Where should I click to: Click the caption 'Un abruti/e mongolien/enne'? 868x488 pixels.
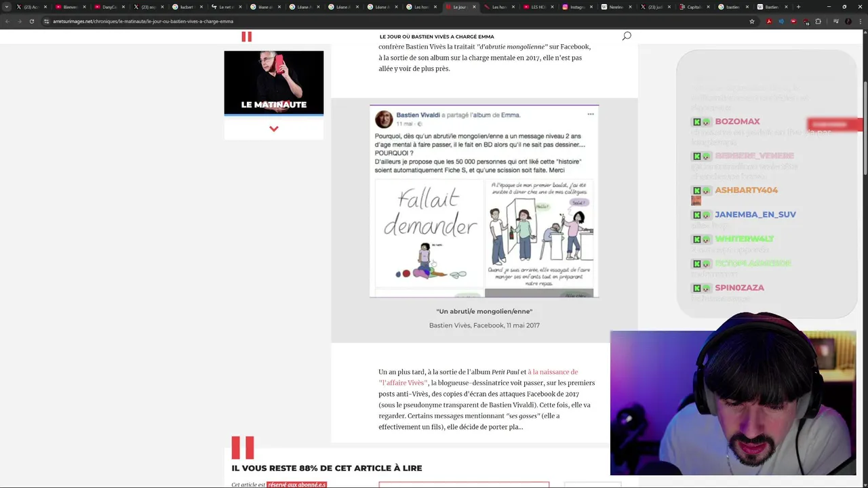[x=484, y=311]
